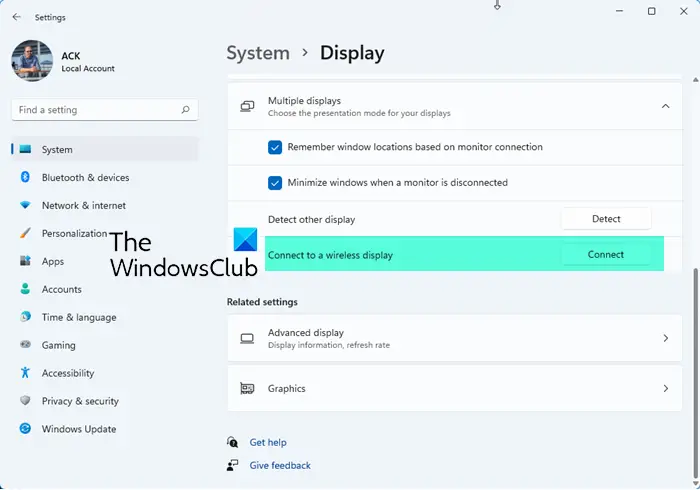
Task: Click the Privacy shield icon
Action: coord(25,400)
